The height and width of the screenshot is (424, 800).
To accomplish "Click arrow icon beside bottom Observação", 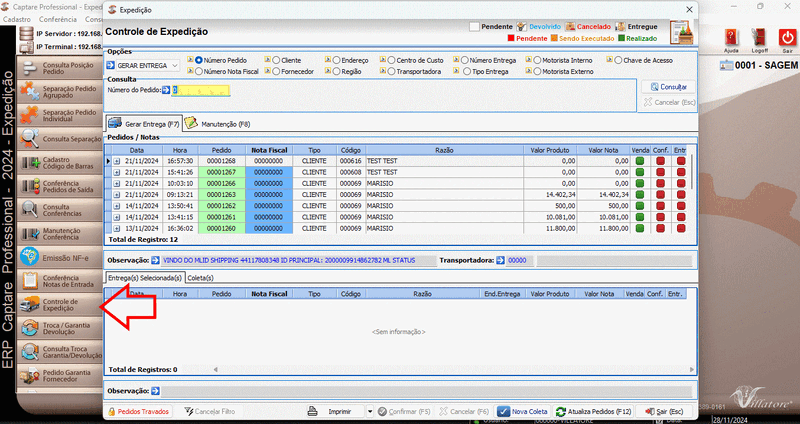I will [156, 391].
